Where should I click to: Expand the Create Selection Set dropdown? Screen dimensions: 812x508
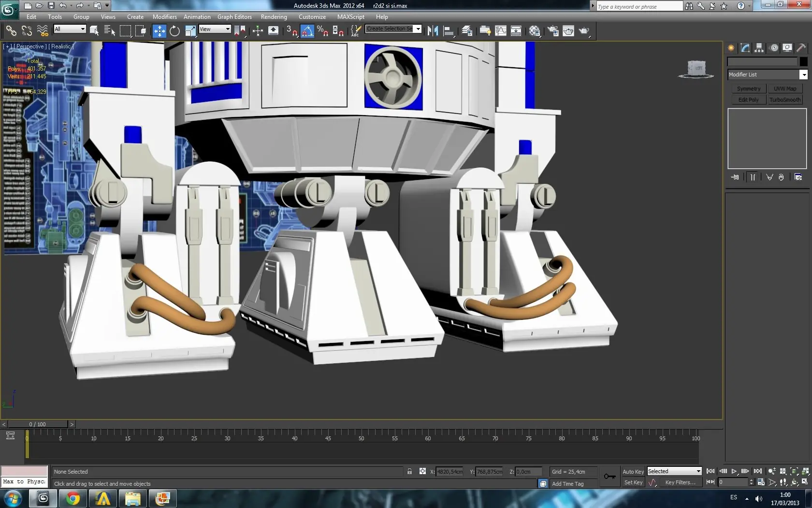point(418,29)
